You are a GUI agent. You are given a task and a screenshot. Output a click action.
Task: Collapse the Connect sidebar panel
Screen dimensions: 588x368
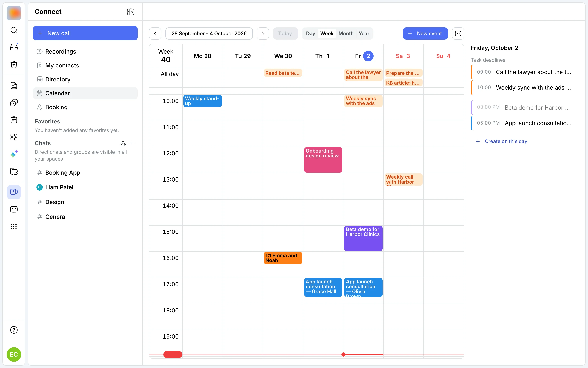tap(131, 12)
